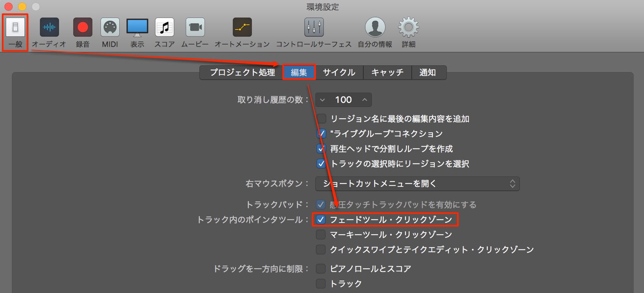Image resolution: width=644 pixels, height=293 pixels.
Task: Enable マーキーツール・クリックゾーン checkbox
Action: 321,235
